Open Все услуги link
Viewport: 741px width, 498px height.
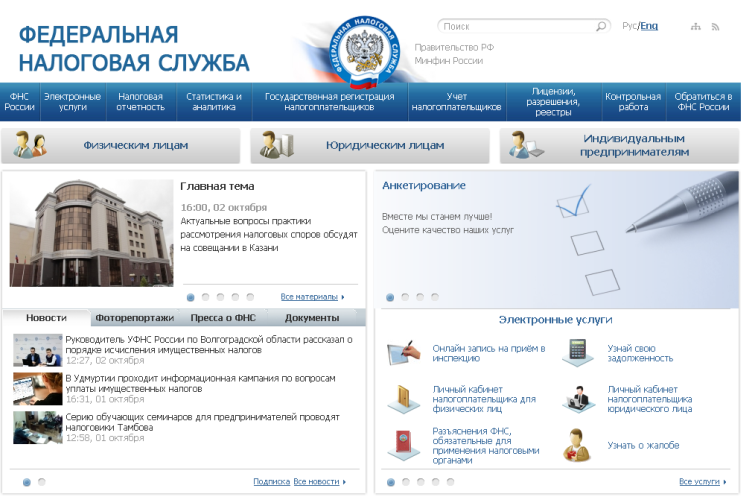click(x=699, y=481)
